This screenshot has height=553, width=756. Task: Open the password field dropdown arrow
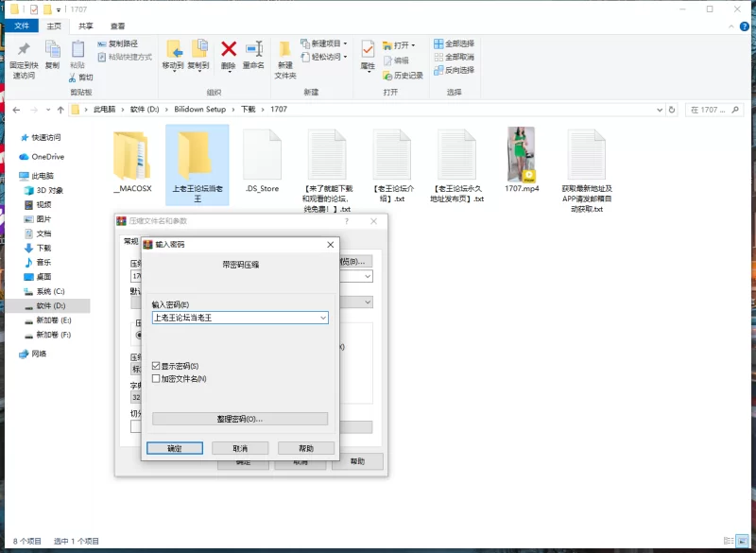323,319
